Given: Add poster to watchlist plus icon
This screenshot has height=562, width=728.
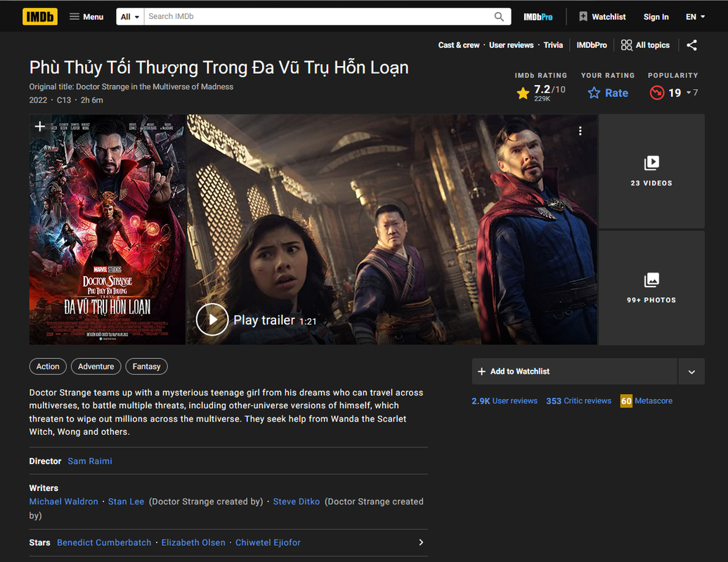Looking at the screenshot, I should pyautogui.click(x=40, y=126).
